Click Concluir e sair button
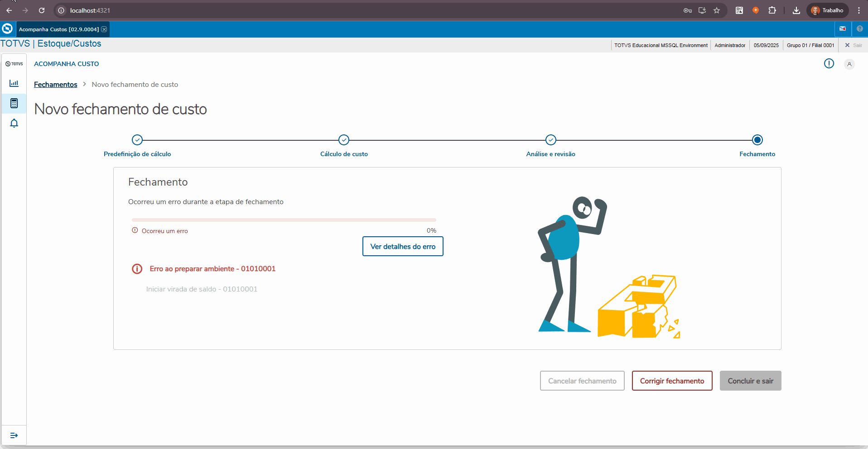This screenshot has width=868, height=449. pos(751,381)
